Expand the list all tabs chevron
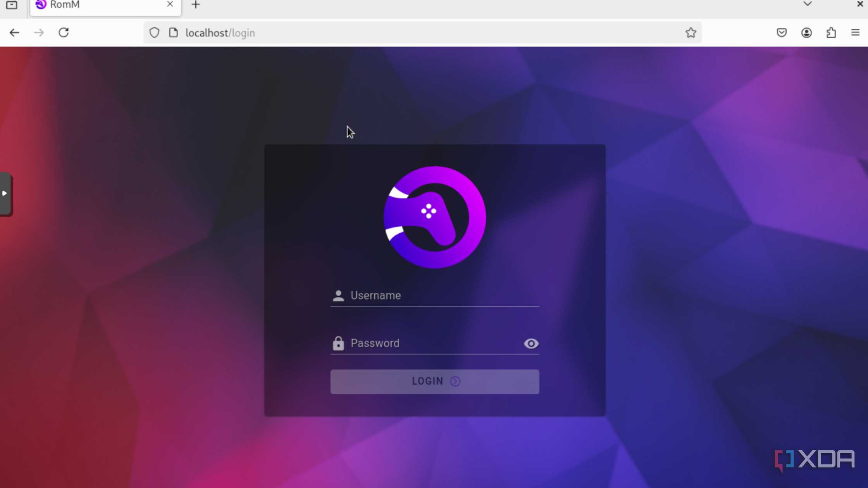The width and height of the screenshot is (868, 488). coord(808,4)
